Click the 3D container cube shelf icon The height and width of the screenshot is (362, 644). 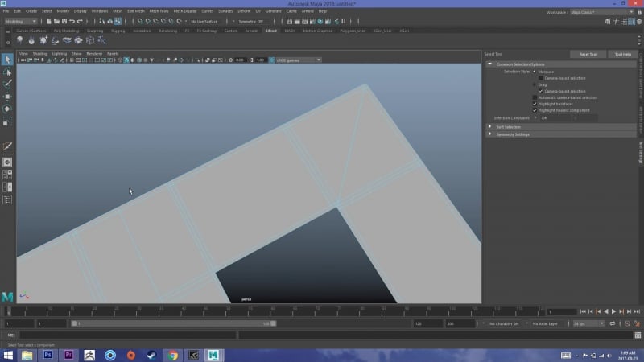[x=90, y=40]
